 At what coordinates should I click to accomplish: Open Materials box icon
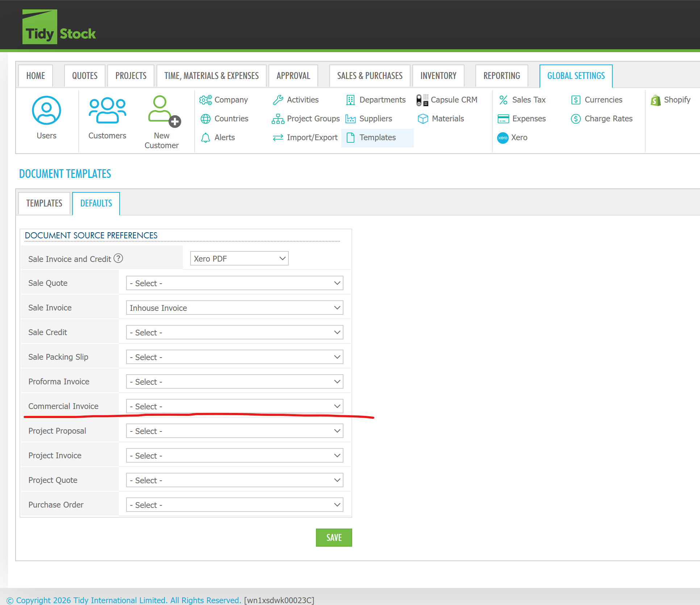pos(423,119)
